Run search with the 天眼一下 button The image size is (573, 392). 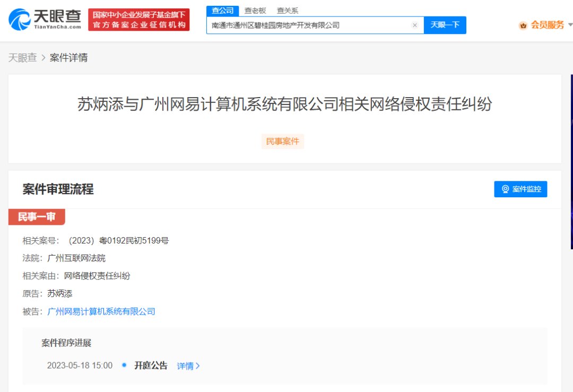tap(445, 25)
